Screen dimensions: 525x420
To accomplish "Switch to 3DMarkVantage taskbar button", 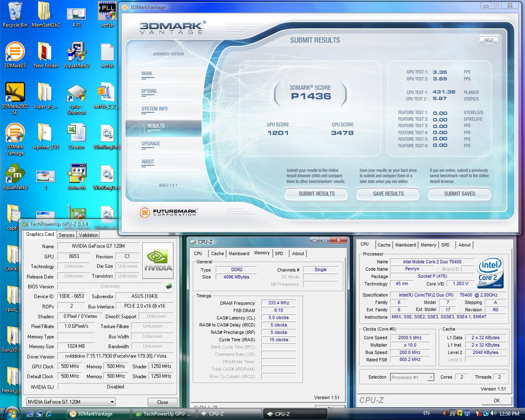I will point(98,414).
